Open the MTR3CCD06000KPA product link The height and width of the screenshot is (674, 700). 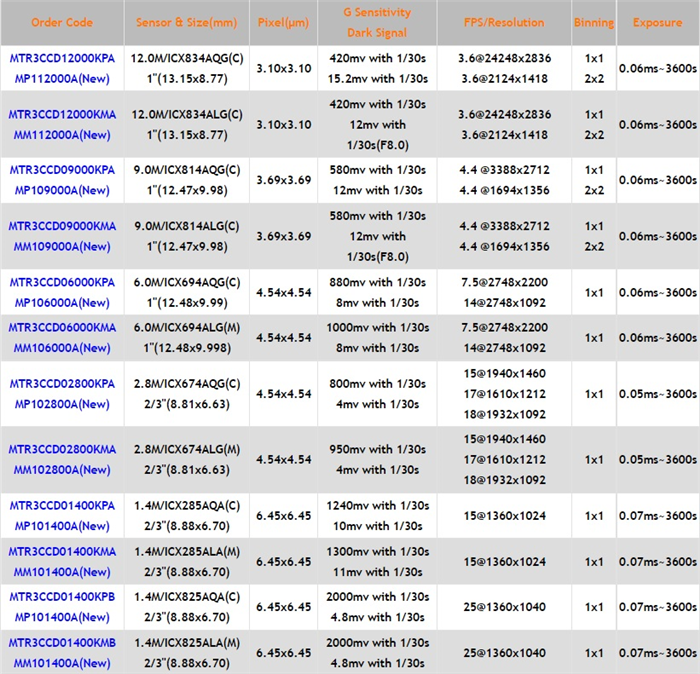[62, 283]
